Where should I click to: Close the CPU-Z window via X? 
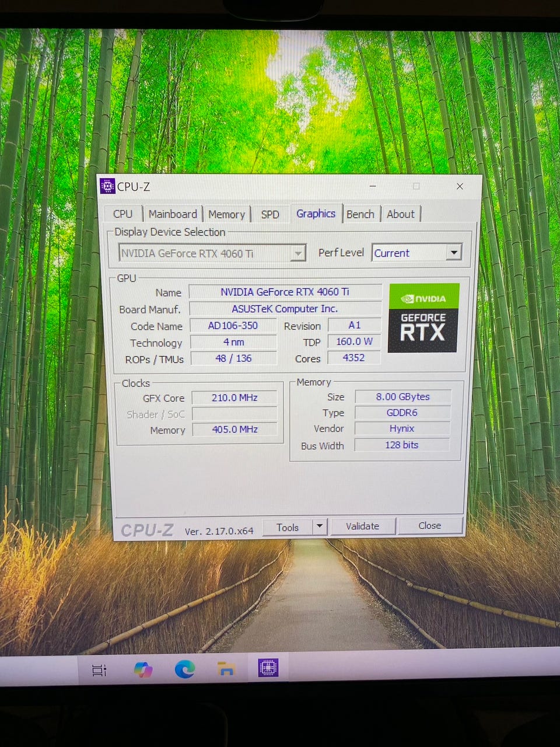(460, 186)
